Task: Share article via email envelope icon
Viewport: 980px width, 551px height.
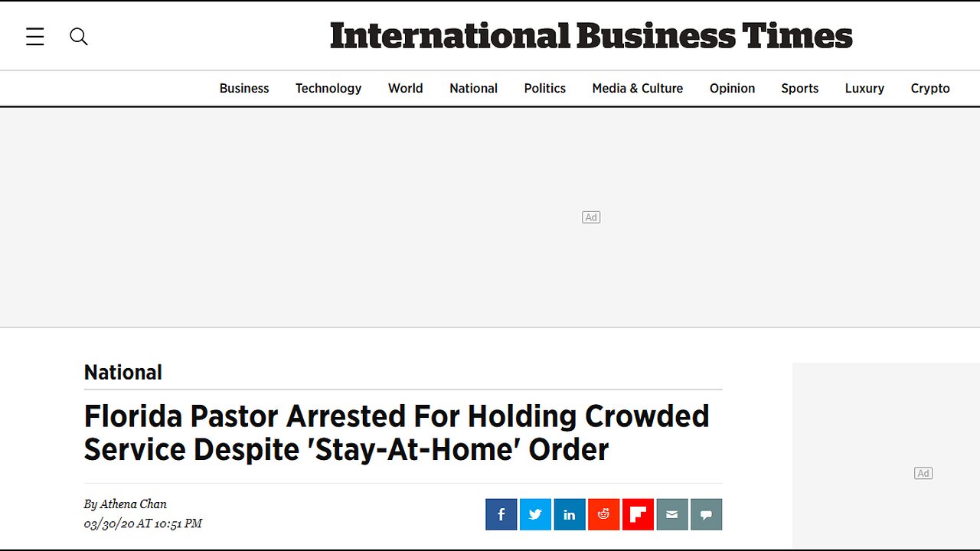Action: (672, 514)
